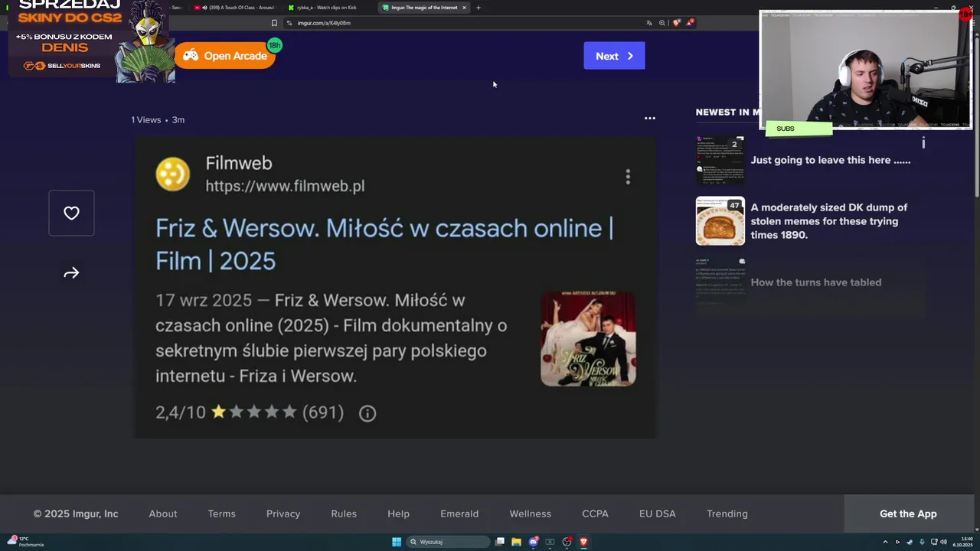
Task: Click the info icon beside rating 2,4/10
Action: [x=367, y=413]
